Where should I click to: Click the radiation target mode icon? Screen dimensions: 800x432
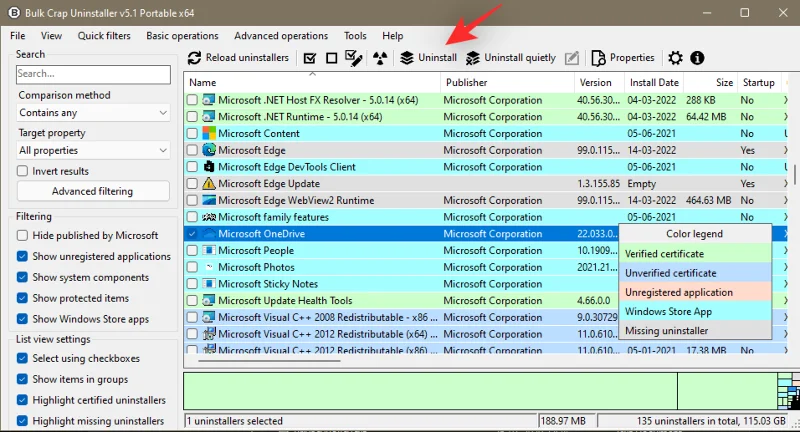tap(380, 58)
